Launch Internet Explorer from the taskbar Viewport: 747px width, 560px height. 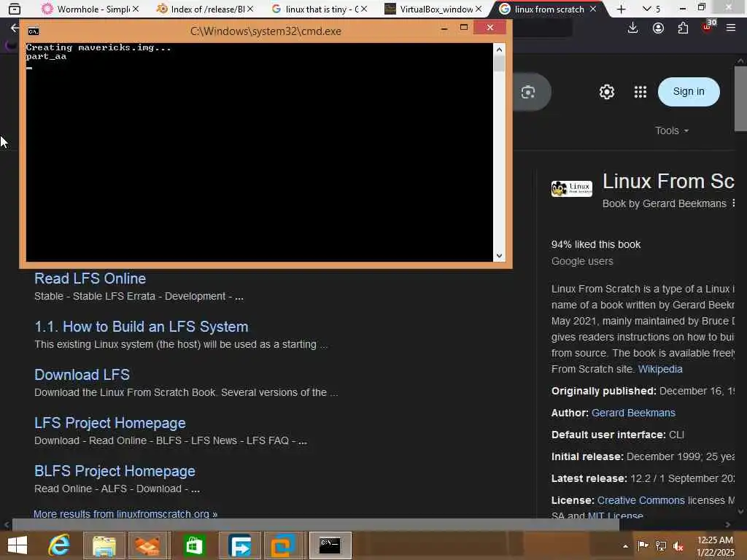tap(59, 545)
